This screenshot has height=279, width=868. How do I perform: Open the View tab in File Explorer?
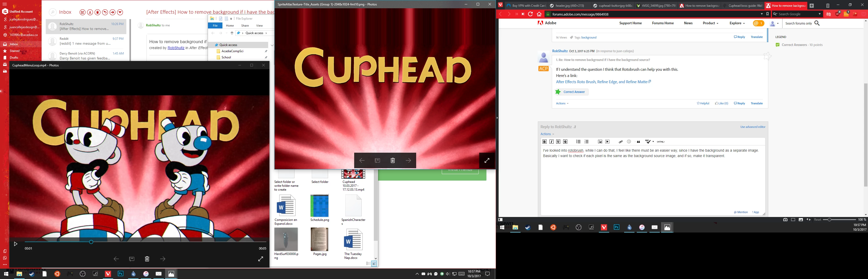click(x=259, y=26)
